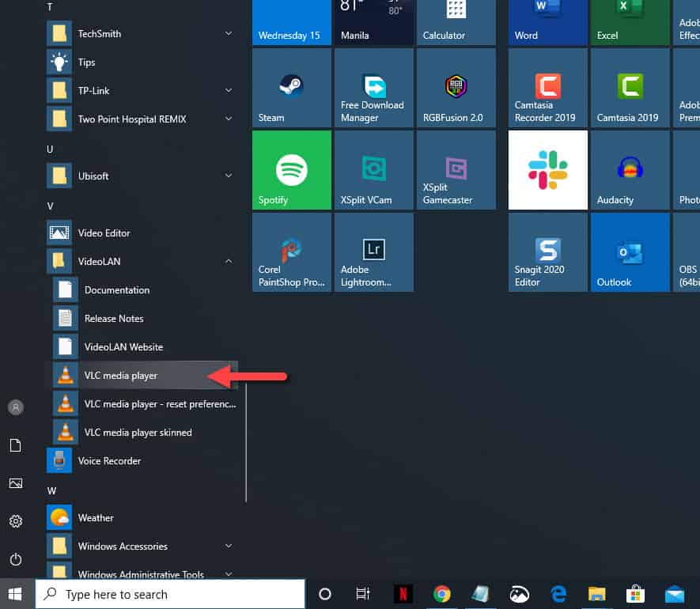Open the Slack tile
700x609 pixels.
pos(548,170)
